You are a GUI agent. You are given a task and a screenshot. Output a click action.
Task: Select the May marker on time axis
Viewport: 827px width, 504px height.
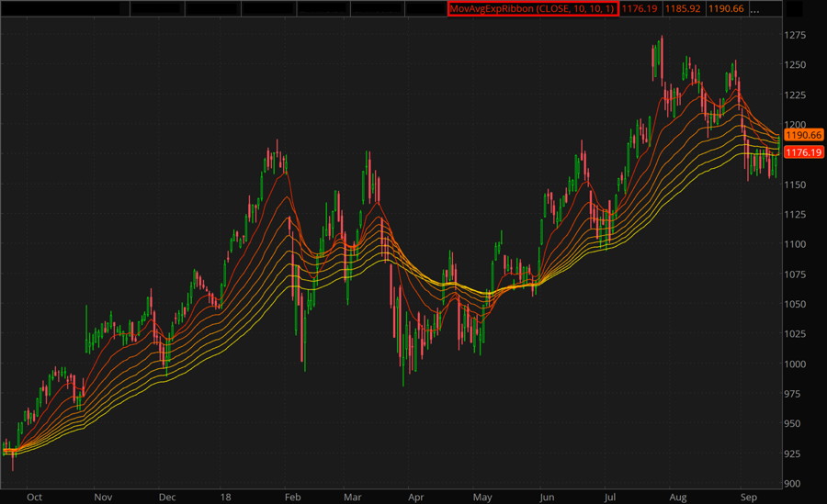tap(482, 497)
